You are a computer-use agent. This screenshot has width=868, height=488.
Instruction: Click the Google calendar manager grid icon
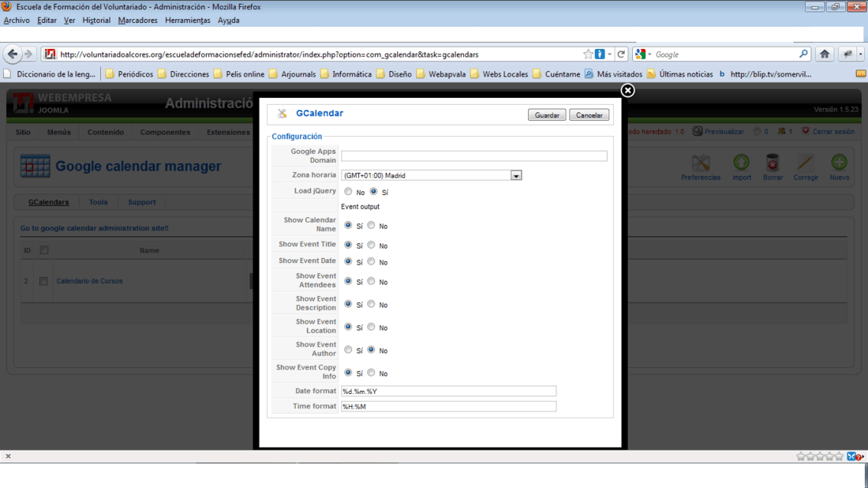point(35,166)
